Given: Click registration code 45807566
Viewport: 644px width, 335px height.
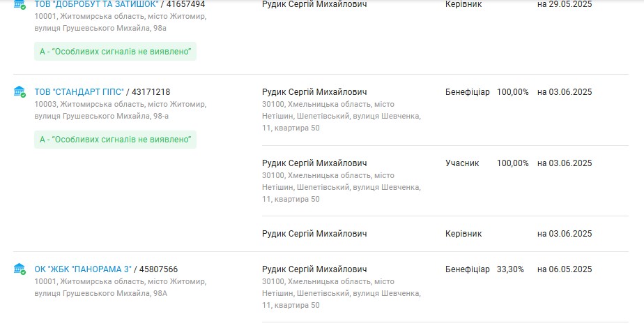Looking at the screenshot, I should click(x=158, y=269).
